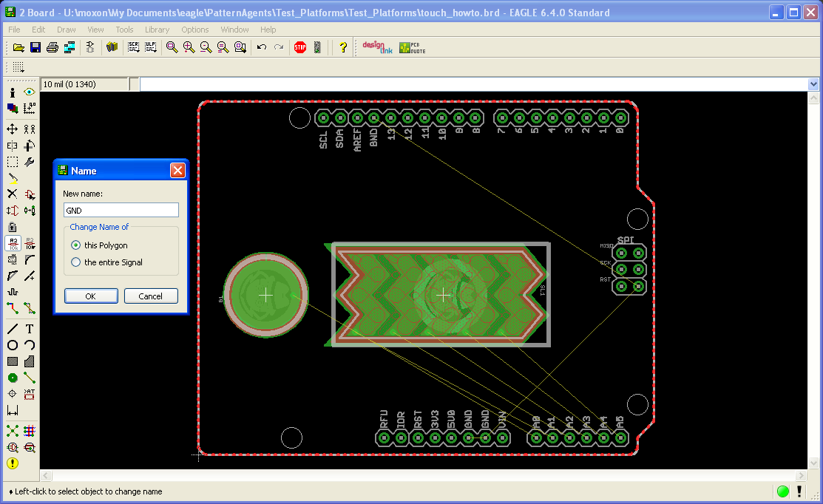Click the Zoom select area icon
The height and width of the screenshot is (504, 823).
pos(240,48)
